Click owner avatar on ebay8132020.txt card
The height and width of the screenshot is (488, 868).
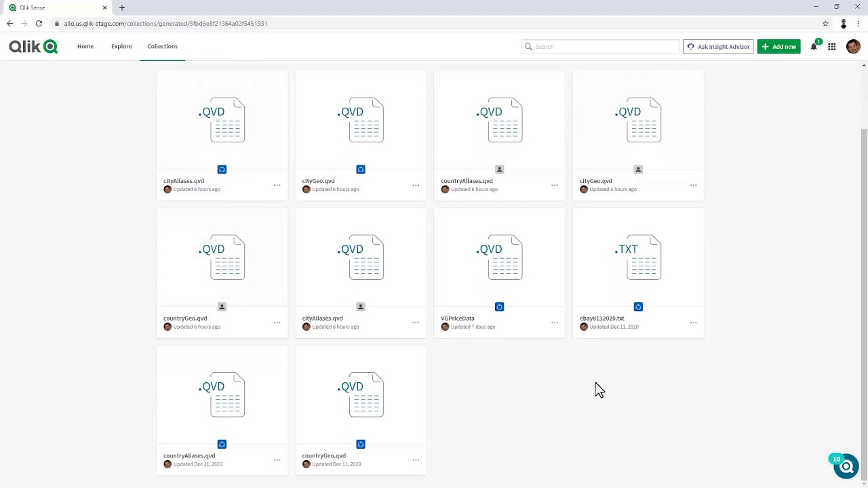584,327
